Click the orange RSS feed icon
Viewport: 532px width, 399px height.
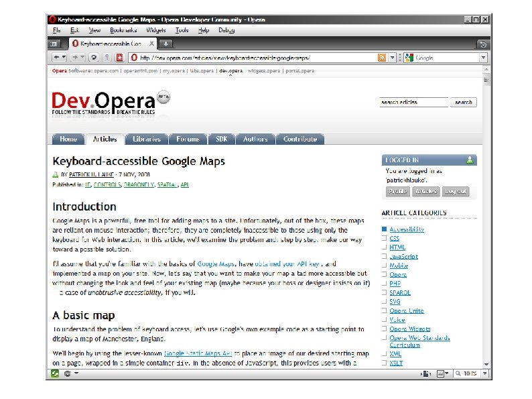coord(382,58)
